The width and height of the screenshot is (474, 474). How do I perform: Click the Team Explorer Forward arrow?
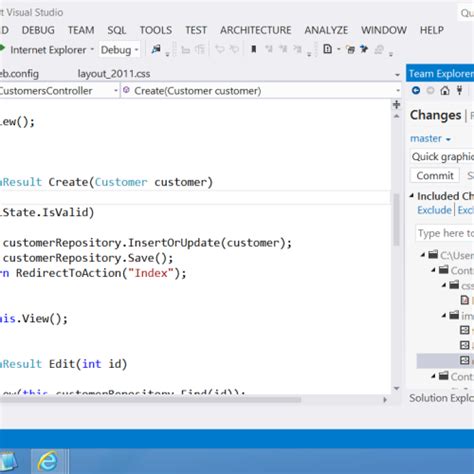(x=430, y=90)
